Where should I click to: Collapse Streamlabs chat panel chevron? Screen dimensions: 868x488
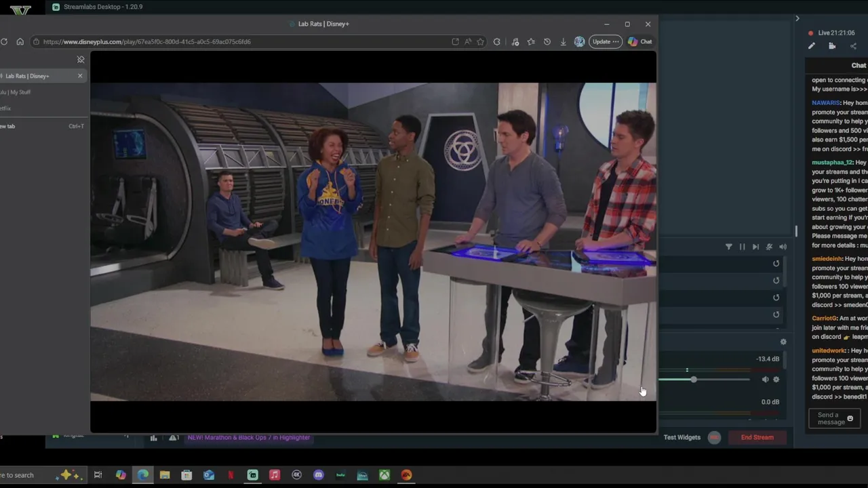point(797,18)
